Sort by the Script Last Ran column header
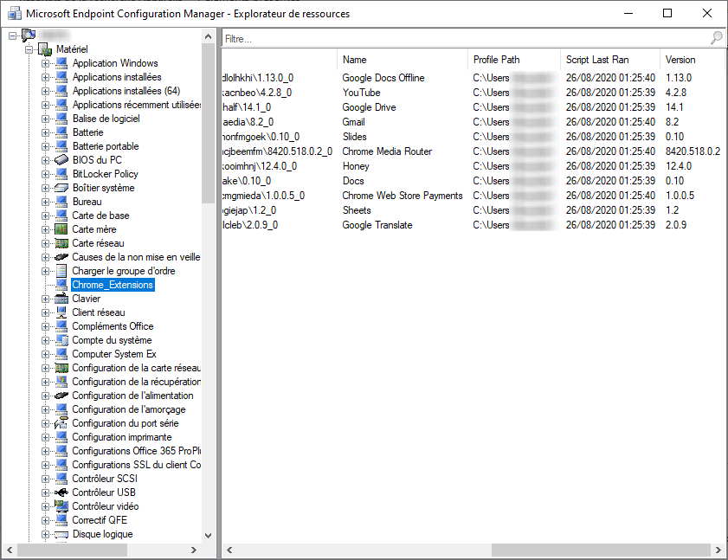 click(x=610, y=60)
